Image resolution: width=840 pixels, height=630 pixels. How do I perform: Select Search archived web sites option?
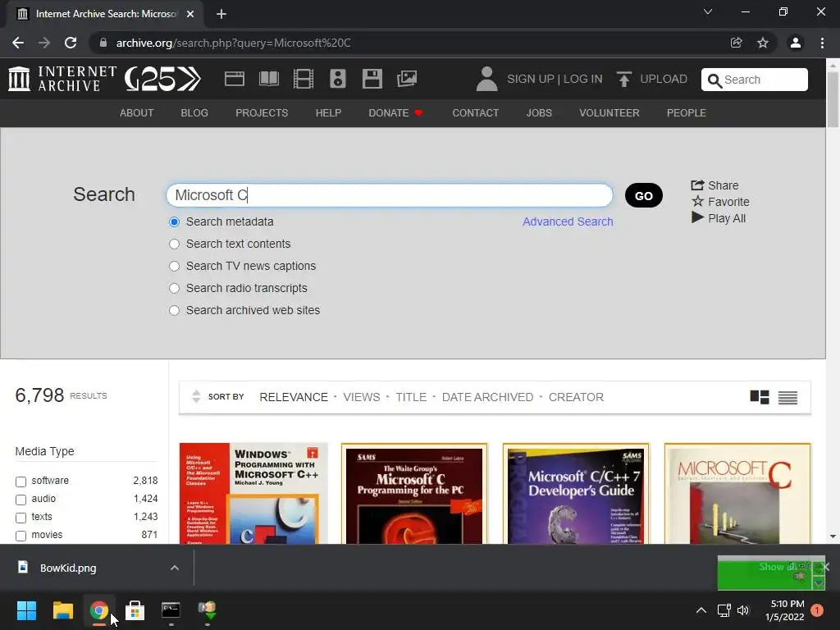pos(174,310)
